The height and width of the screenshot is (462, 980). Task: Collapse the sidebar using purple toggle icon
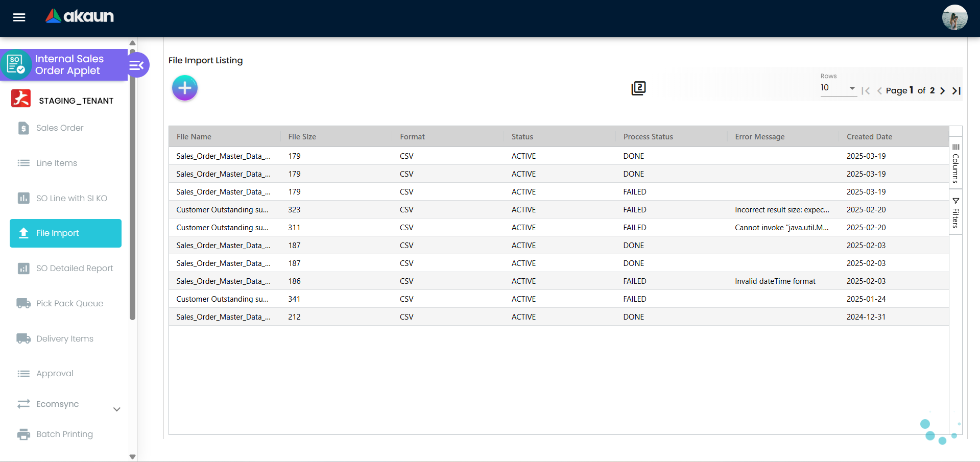click(x=137, y=65)
